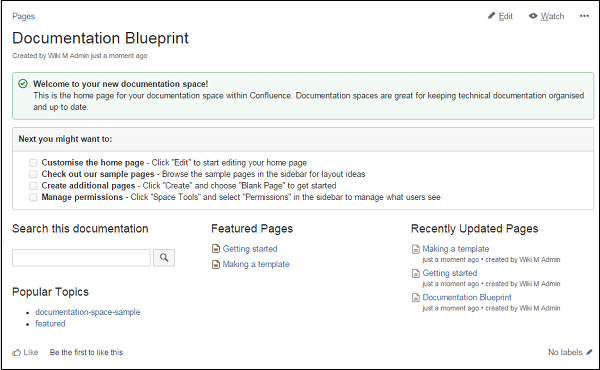
Task: Tick the Create additional pages checkbox
Action: click(33, 186)
